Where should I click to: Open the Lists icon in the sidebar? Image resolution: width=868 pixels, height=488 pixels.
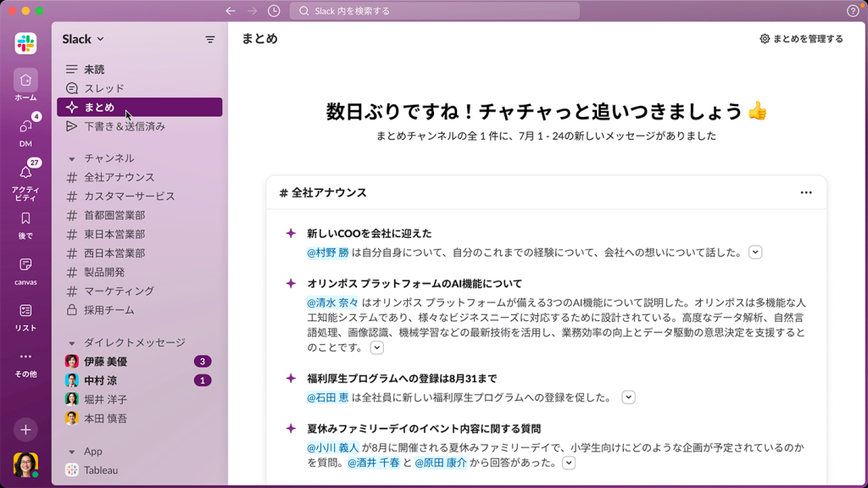25,311
